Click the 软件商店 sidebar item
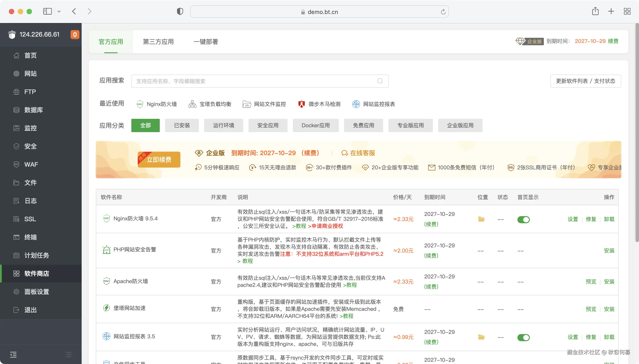Image resolution: width=639 pixels, height=364 pixels. (37, 274)
